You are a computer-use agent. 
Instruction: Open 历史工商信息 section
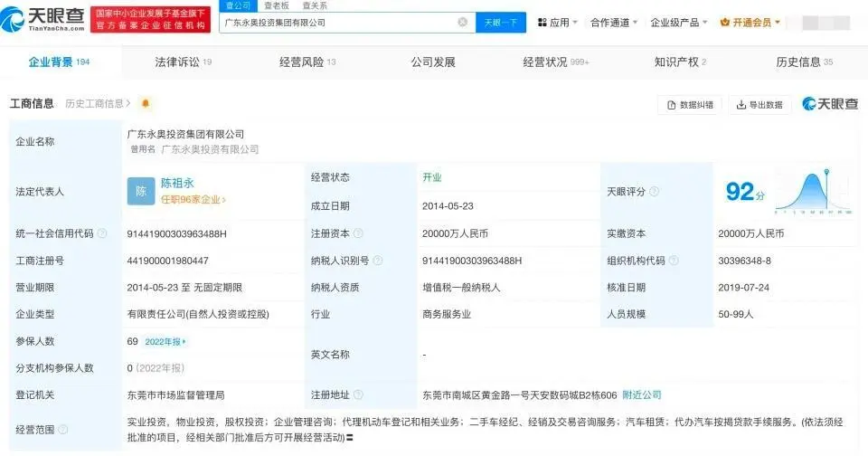pos(98,104)
